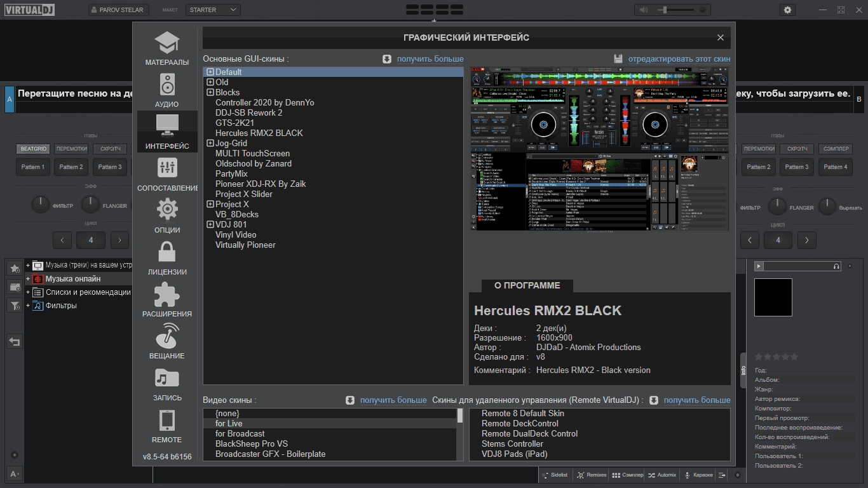Expand the Jog-Grid skin group
This screenshot has height=488, width=868.
point(210,144)
